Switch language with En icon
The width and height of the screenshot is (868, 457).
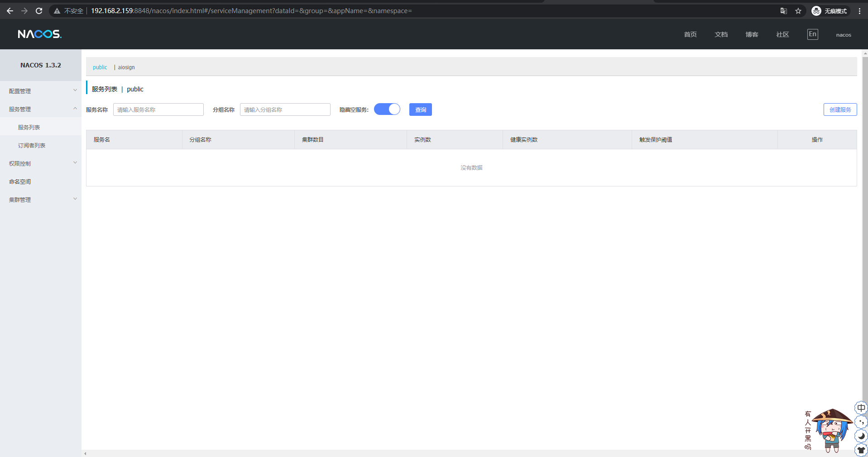click(813, 34)
